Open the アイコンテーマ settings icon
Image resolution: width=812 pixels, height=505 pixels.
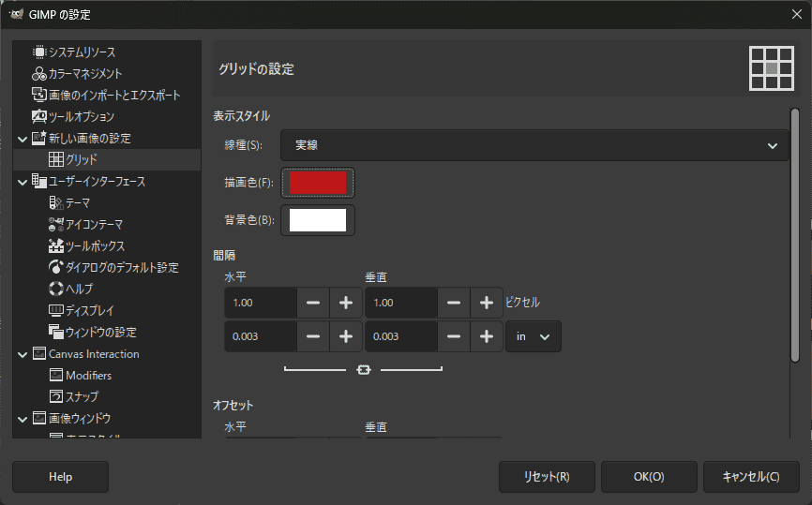56,224
